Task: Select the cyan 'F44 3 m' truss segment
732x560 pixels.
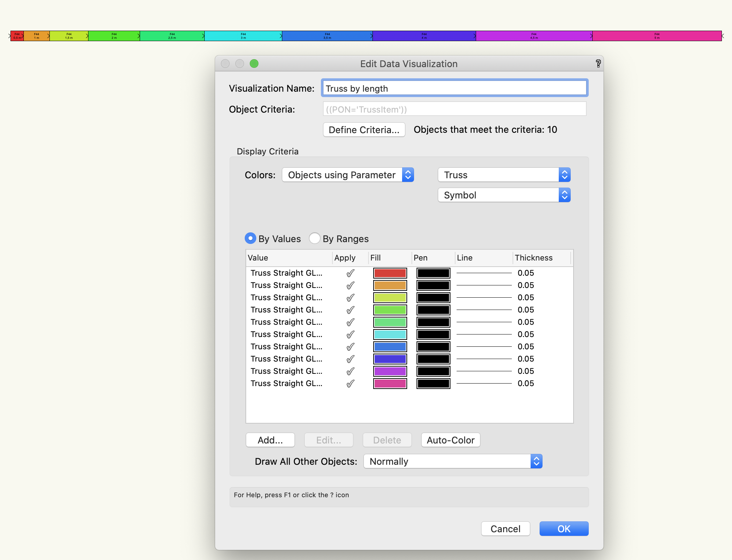Action: click(x=243, y=36)
